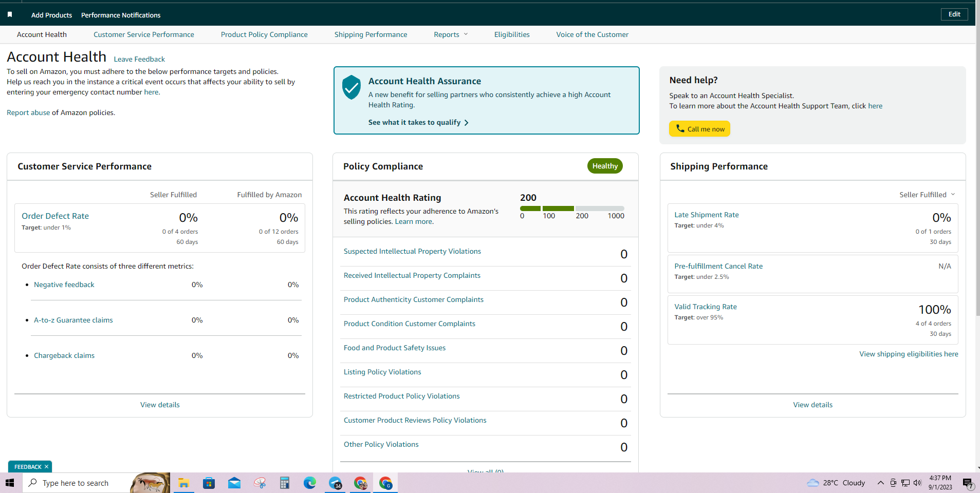Click the Report abuse link
980x493 pixels.
click(28, 112)
